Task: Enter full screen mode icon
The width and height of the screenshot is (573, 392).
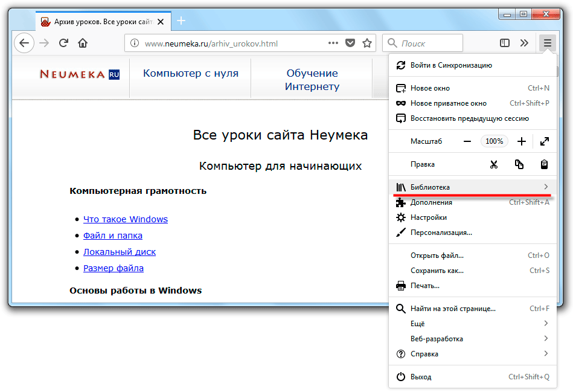Action: tap(545, 141)
